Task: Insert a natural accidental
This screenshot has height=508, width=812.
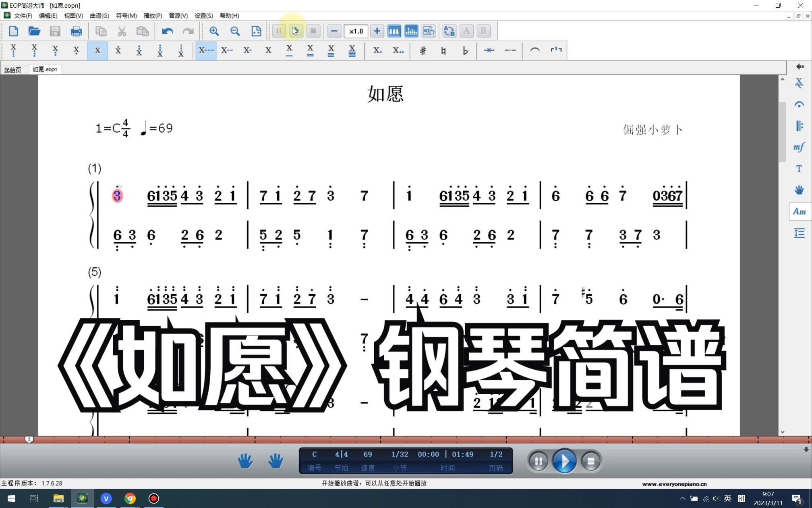Action: (444, 51)
